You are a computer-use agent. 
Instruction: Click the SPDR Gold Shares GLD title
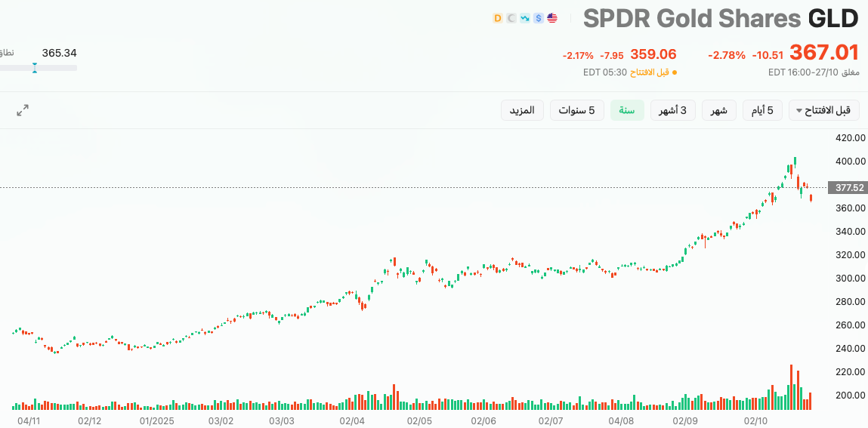(720, 19)
